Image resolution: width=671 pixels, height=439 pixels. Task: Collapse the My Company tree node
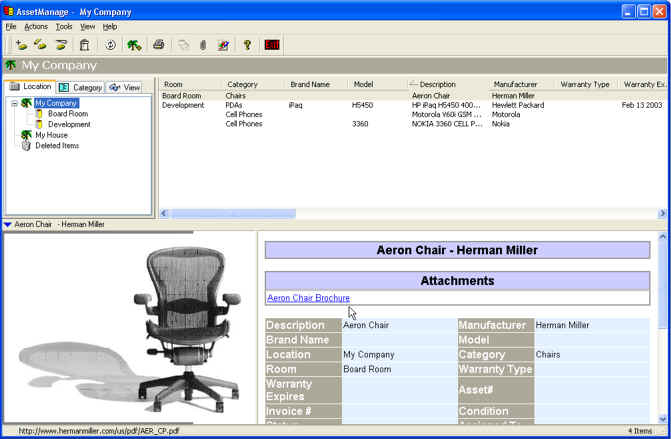pyautogui.click(x=14, y=103)
